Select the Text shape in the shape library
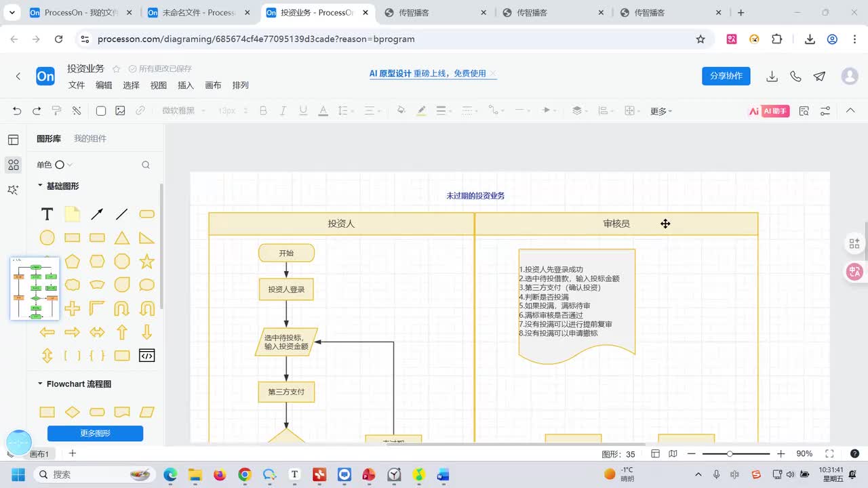This screenshot has height=488, width=868. [47, 214]
